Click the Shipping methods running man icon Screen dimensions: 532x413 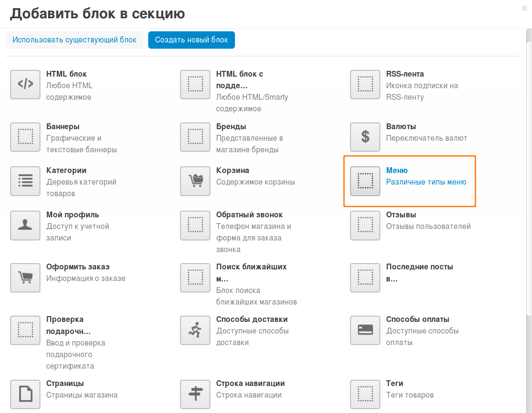[x=195, y=330]
